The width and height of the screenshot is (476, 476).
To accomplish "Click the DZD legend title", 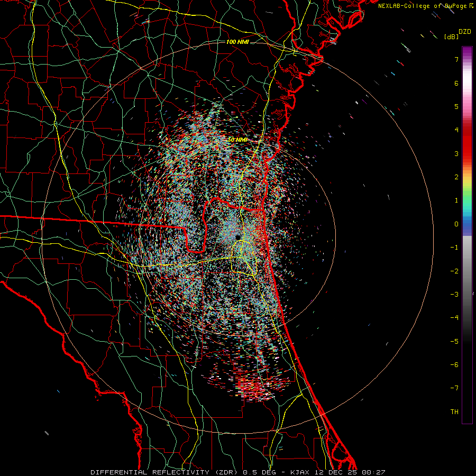I will (465, 32).
